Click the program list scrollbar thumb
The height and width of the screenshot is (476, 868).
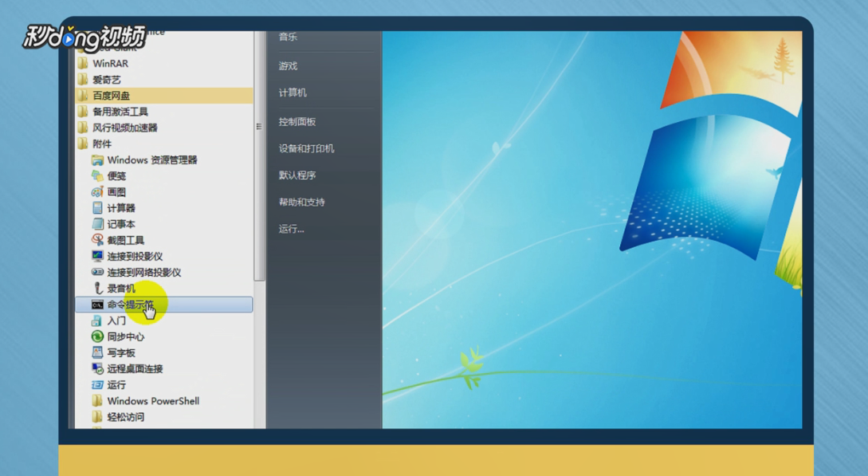pyautogui.click(x=259, y=155)
